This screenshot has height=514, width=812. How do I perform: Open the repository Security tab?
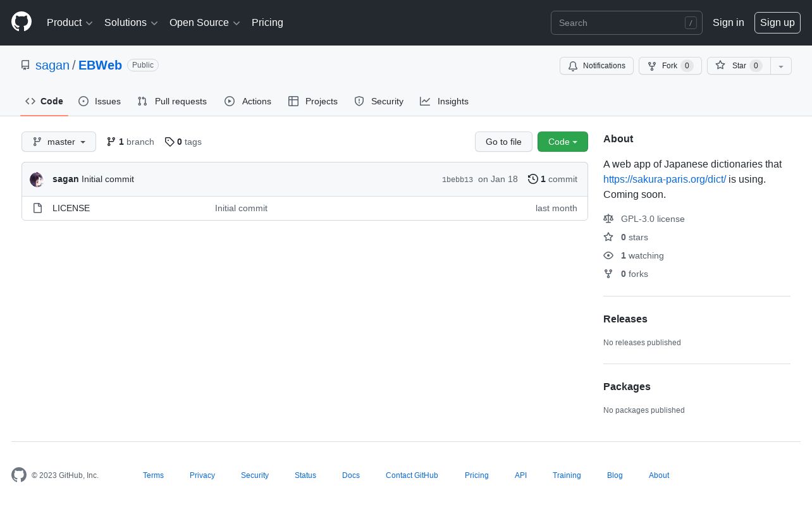pos(379,101)
